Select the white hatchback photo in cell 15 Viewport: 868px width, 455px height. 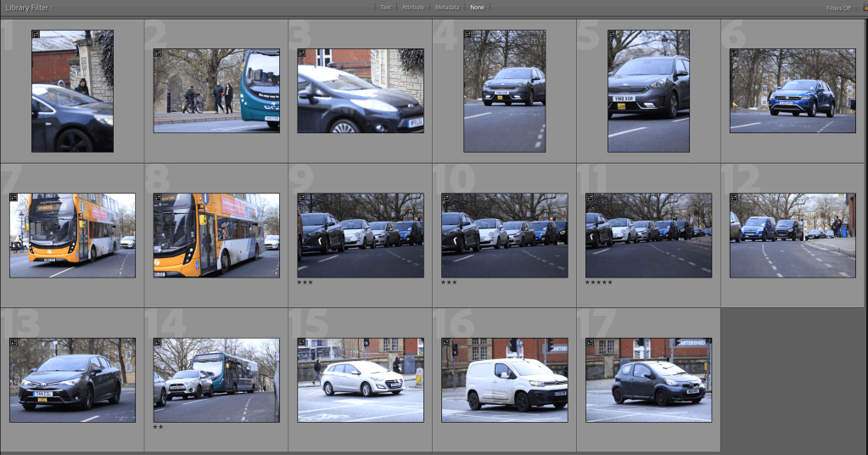click(361, 379)
